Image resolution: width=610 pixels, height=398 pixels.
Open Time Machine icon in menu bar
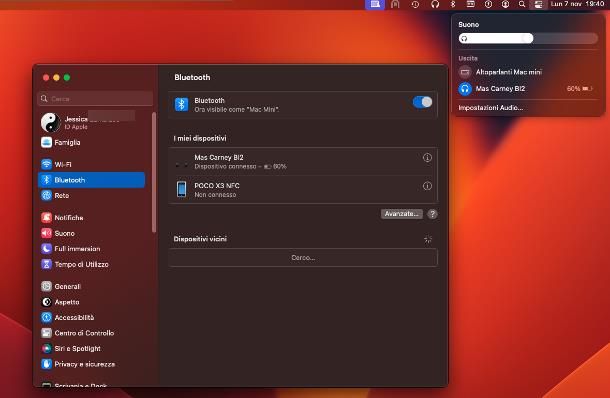coord(415,4)
